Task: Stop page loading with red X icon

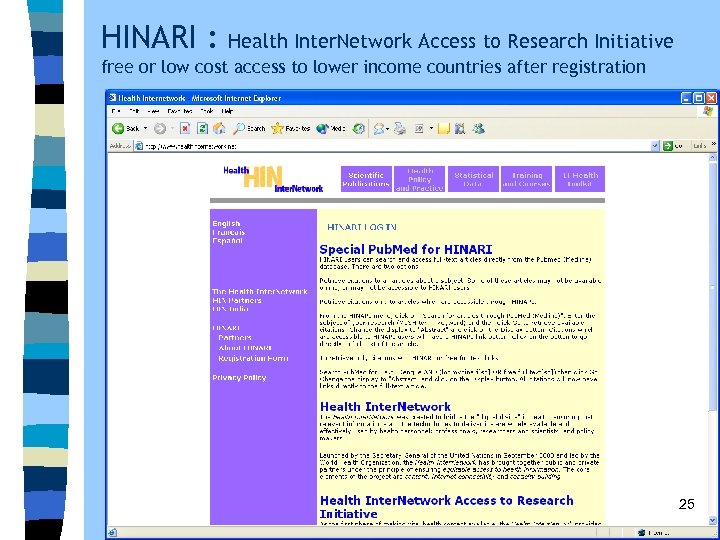Action: 185,129
